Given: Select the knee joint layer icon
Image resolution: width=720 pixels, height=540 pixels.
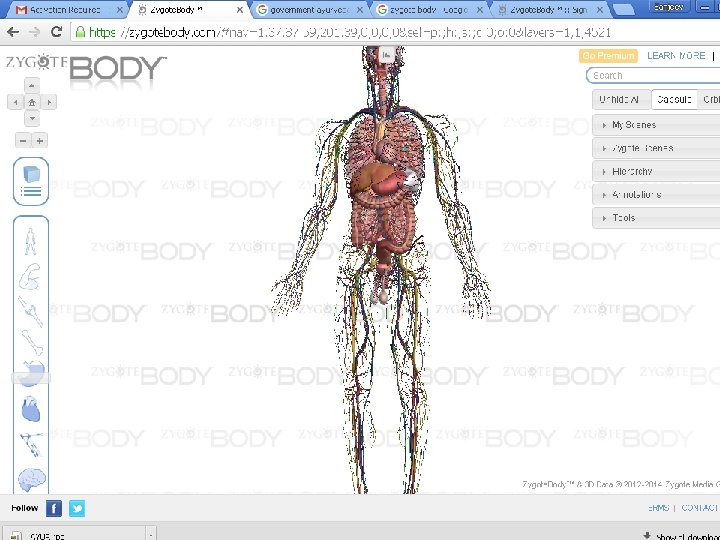Looking at the screenshot, I should [31, 311].
